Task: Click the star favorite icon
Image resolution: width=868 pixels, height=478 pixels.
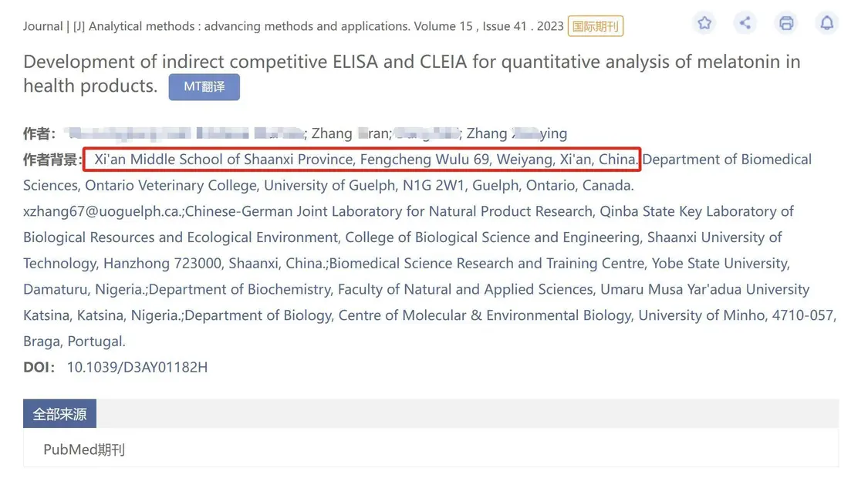Action: point(704,23)
